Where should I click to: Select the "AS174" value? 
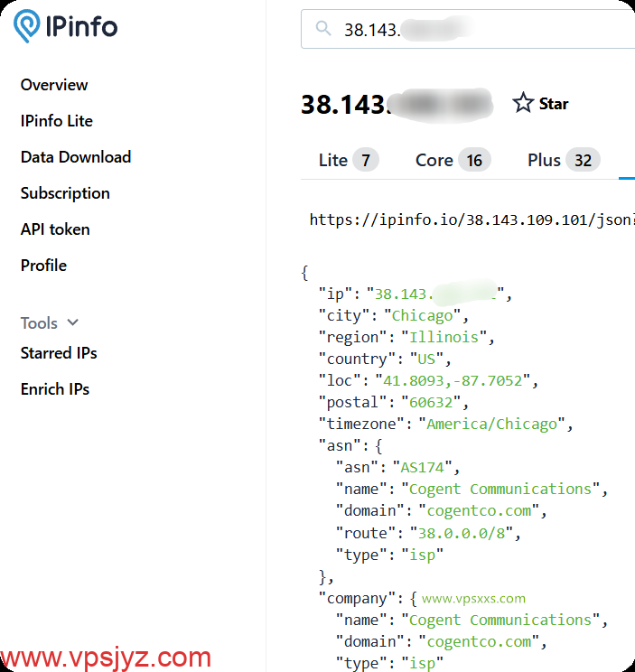point(422,467)
